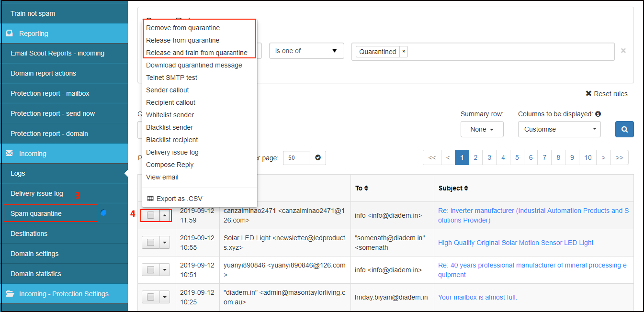Click the apply checkmark next to items per page
This screenshot has width=644, height=312.
318,158
